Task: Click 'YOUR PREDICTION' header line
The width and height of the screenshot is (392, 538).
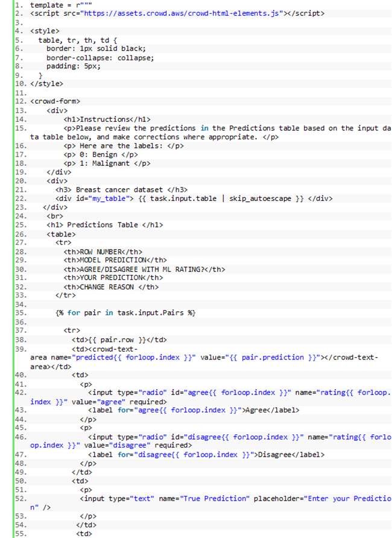Action: coord(113,277)
